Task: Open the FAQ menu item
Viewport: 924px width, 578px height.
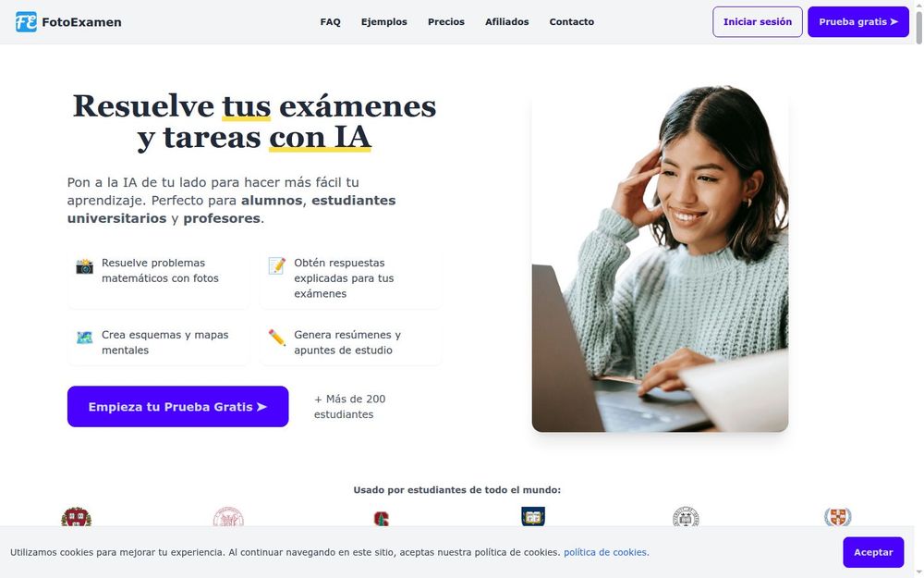Action: (331, 22)
